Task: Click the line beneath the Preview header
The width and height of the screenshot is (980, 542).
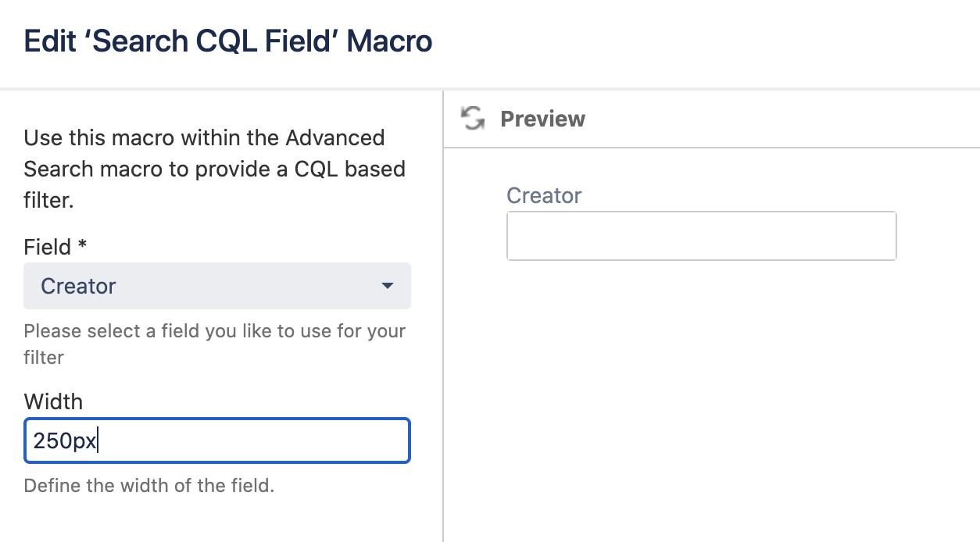Action: coord(711,147)
